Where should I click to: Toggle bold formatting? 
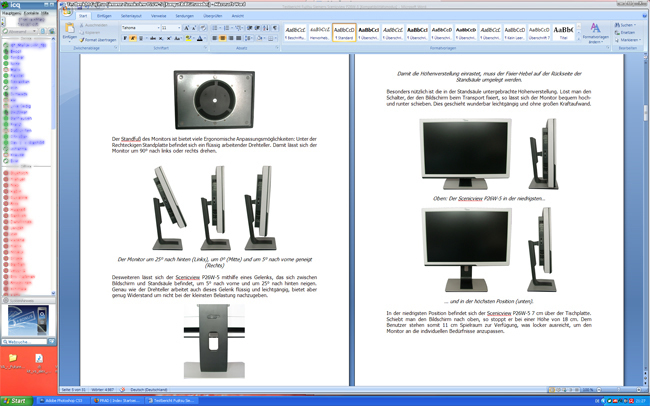[x=125, y=38]
